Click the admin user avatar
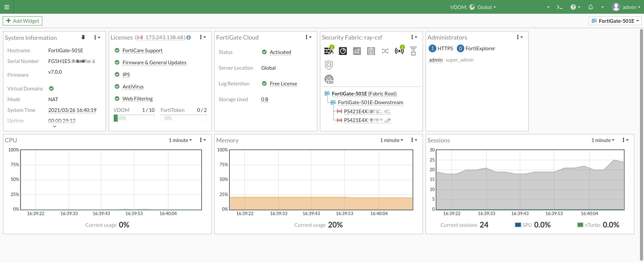This screenshot has width=644, height=263. click(x=616, y=7)
